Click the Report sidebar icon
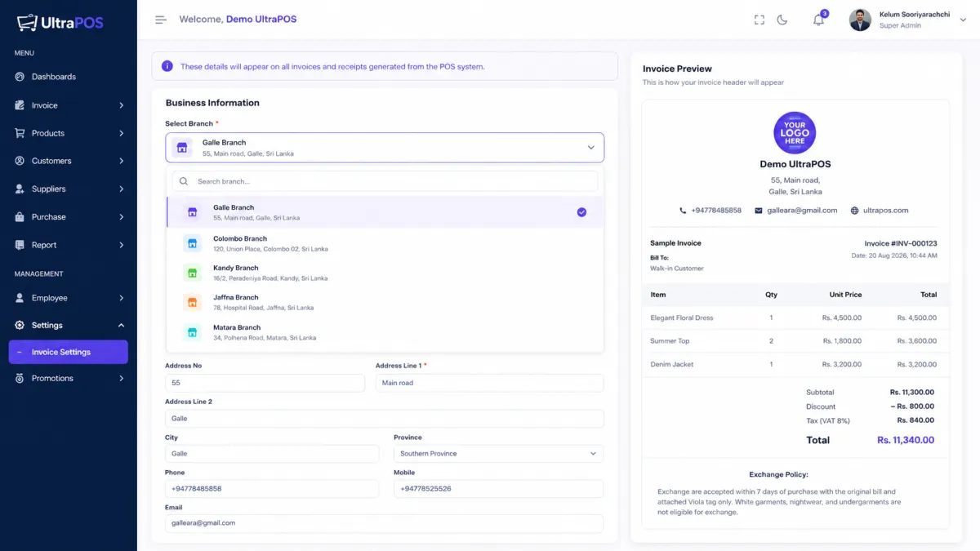 20,245
